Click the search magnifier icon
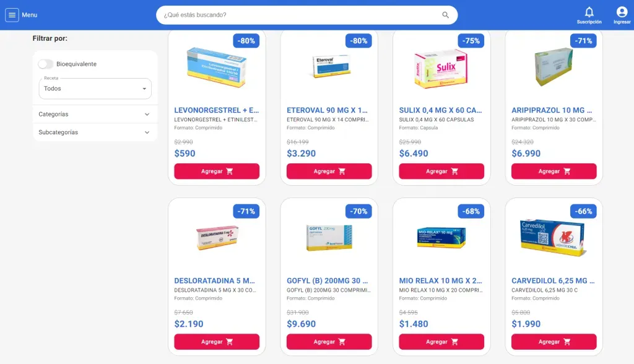634x364 pixels. (445, 15)
